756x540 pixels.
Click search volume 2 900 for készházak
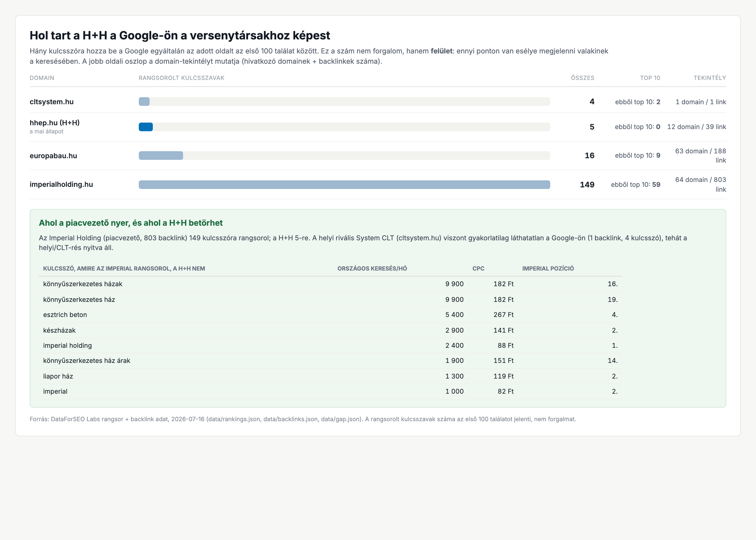pos(454,330)
